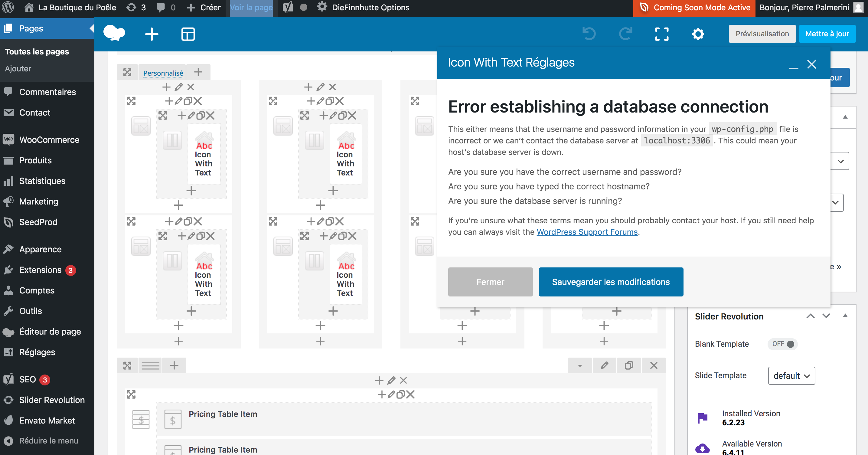Click the undo arrow icon
Image resolution: width=868 pixels, height=455 pixels.
coord(589,34)
